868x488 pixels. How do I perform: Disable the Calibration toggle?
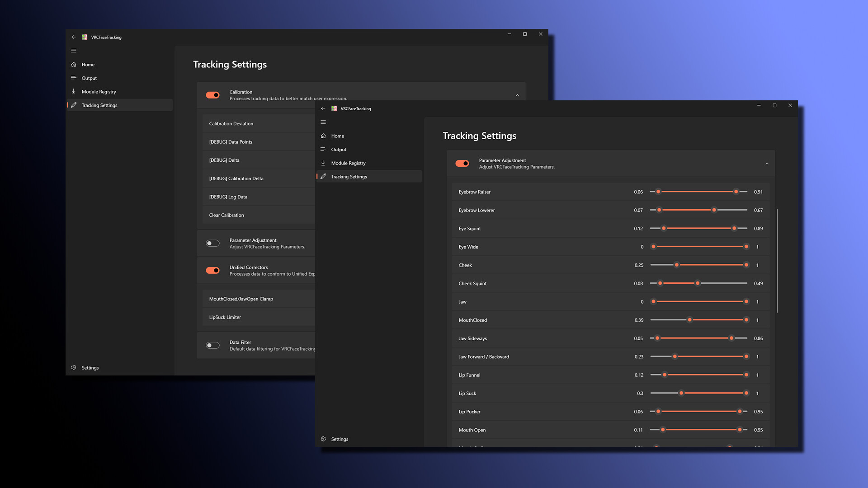pos(212,95)
